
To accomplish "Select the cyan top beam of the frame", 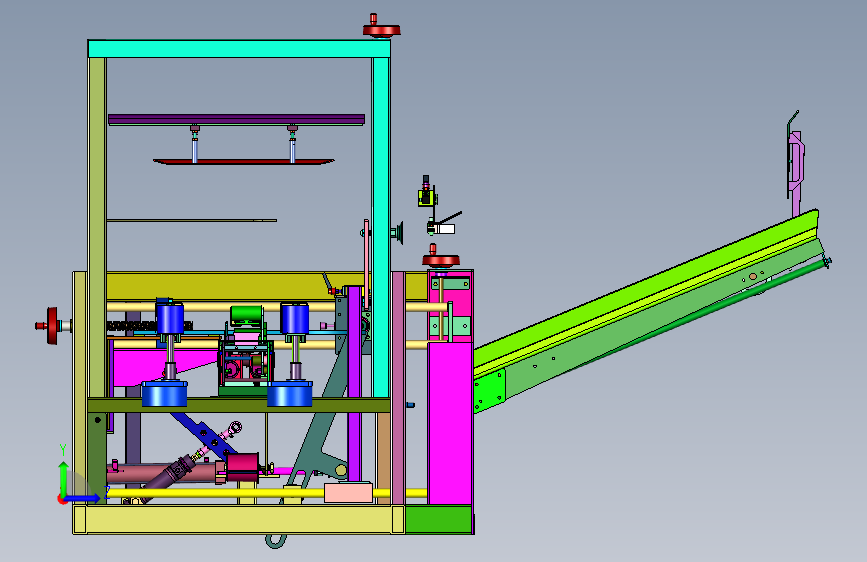I will (x=239, y=49).
